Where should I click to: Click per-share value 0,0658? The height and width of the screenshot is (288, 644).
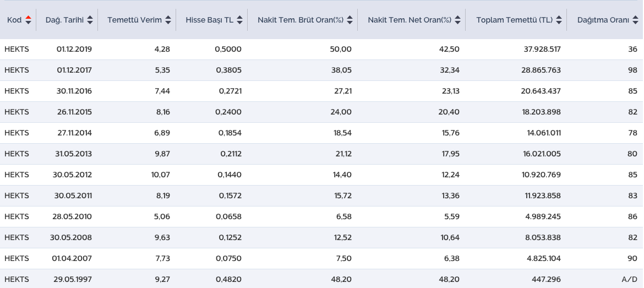coord(229,217)
